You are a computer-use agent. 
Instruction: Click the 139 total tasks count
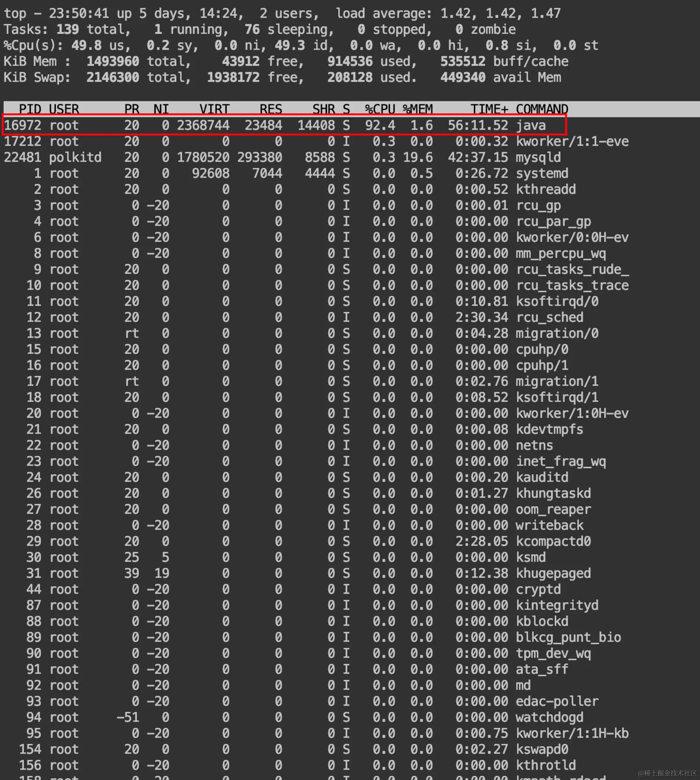point(68,29)
